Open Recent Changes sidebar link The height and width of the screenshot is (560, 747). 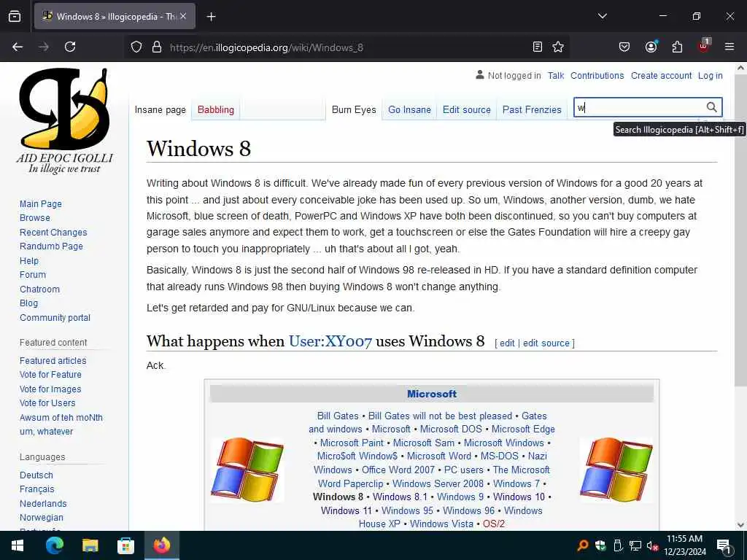click(53, 233)
